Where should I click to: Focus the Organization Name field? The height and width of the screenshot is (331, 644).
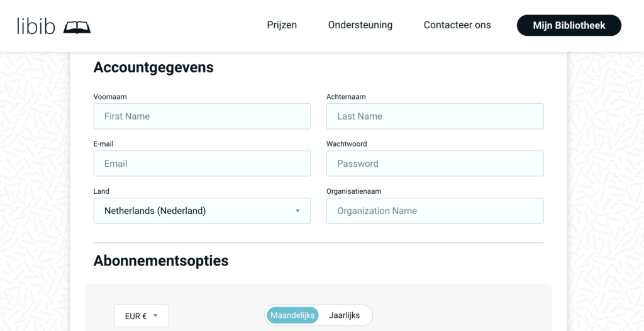click(435, 211)
